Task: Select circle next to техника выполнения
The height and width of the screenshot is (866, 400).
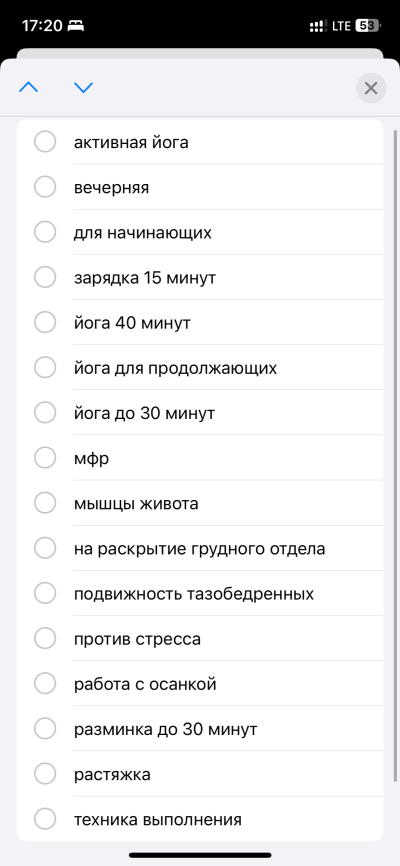Action: [45, 819]
